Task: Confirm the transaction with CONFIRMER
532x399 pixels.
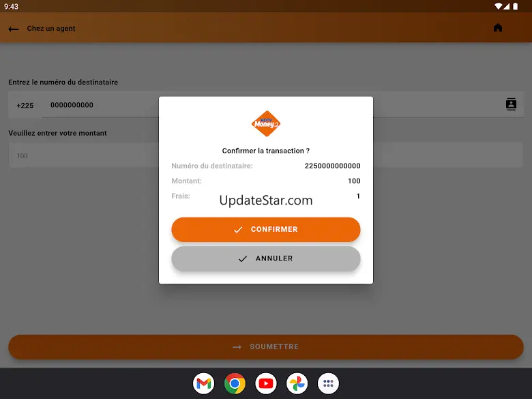Action: point(266,229)
